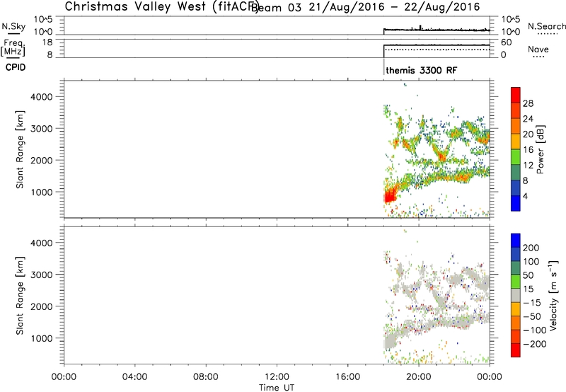Click the '16:00' time axis tick label

pyautogui.click(x=348, y=377)
